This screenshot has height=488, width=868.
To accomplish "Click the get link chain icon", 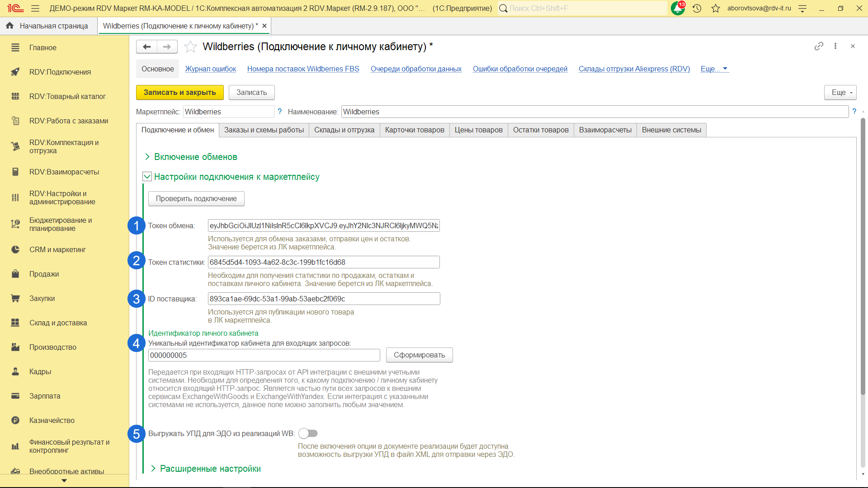I will tap(819, 46).
